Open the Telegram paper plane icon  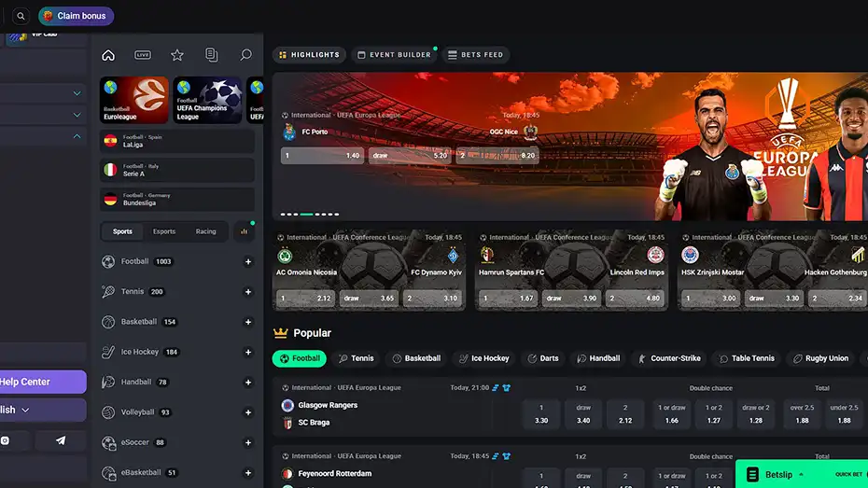pyautogui.click(x=61, y=441)
